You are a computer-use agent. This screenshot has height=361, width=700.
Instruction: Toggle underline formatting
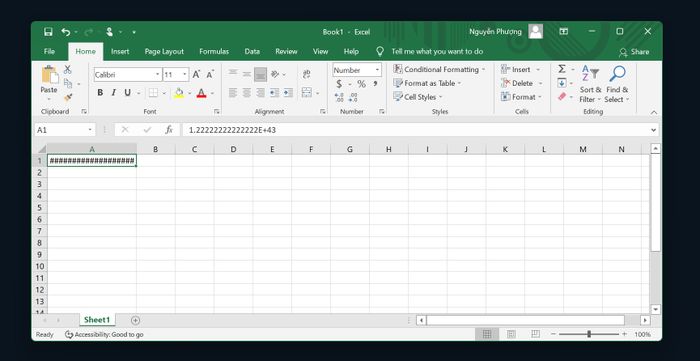(127, 93)
